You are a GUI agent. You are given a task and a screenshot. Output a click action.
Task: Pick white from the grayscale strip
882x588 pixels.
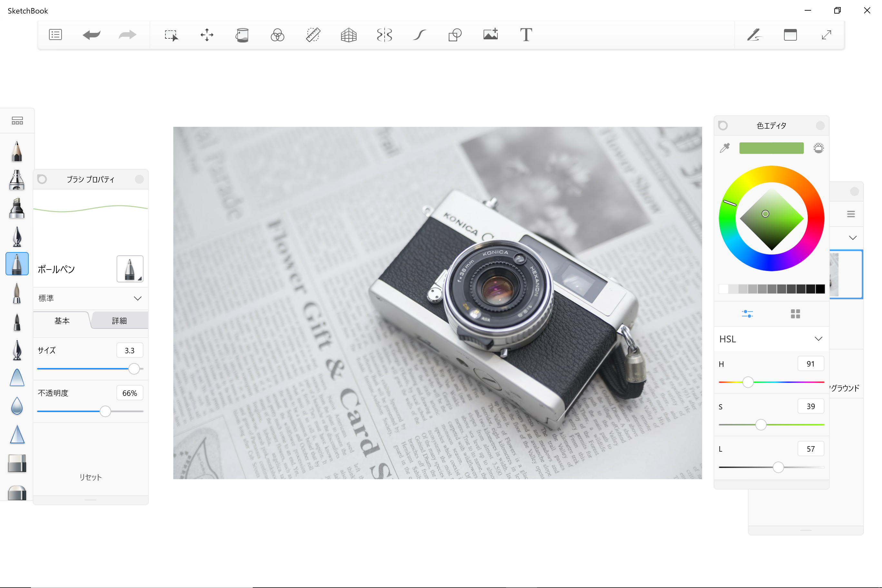coord(723,289)
